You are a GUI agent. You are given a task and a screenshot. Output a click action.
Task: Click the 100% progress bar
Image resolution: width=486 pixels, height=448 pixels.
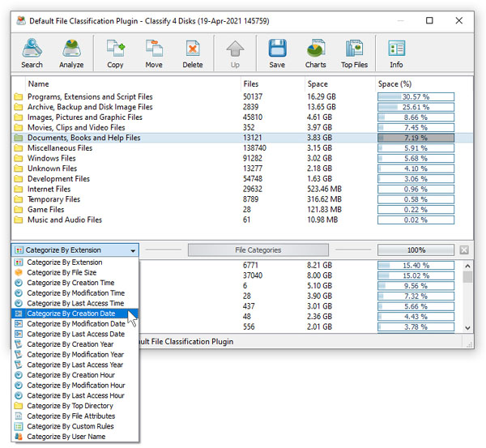[x=416, y=250]
